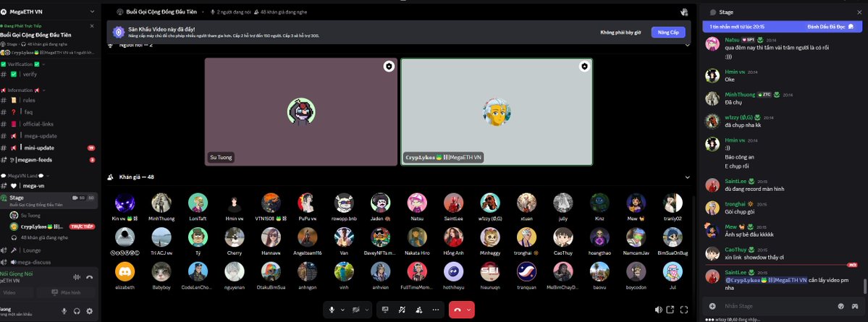
Task: Open the arrow next to disconnect button
Action: click(469, 310)
